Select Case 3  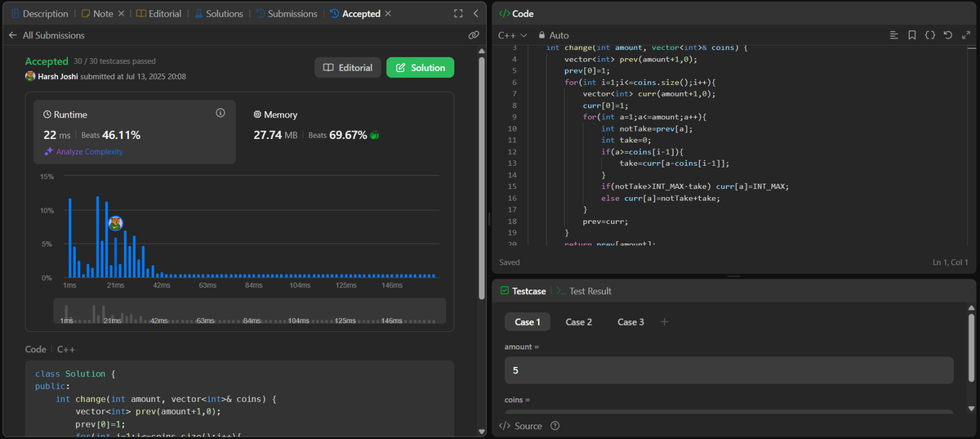pos(630,322)
